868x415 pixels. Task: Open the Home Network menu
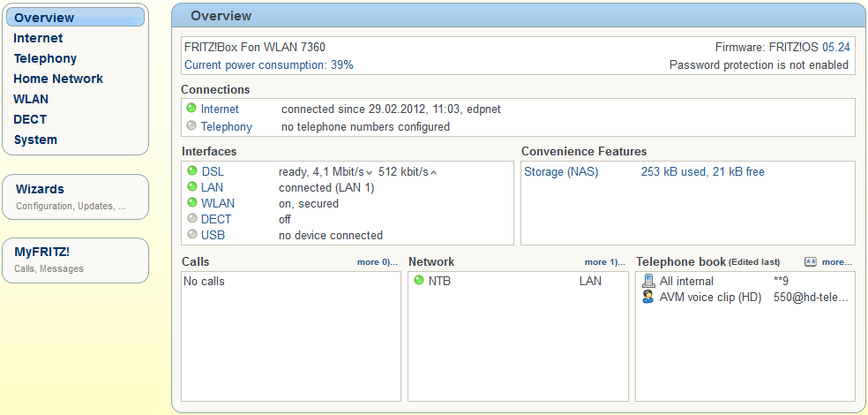click(x=58, y=79)
